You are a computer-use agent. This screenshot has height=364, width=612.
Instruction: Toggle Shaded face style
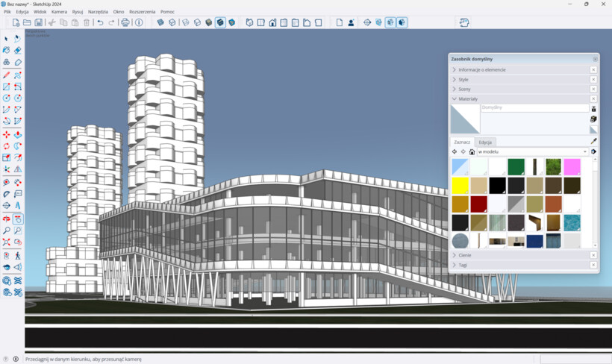point(209,22)
